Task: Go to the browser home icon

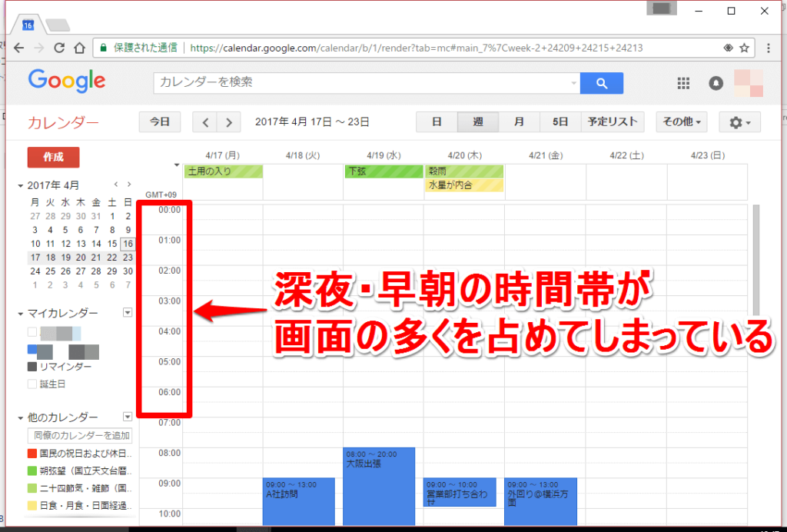Action: tap(79, 48)
